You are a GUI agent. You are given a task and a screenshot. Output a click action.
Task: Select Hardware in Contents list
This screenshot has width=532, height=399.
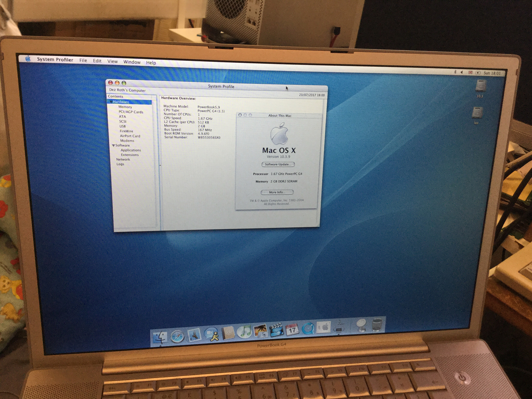(129, 102)
